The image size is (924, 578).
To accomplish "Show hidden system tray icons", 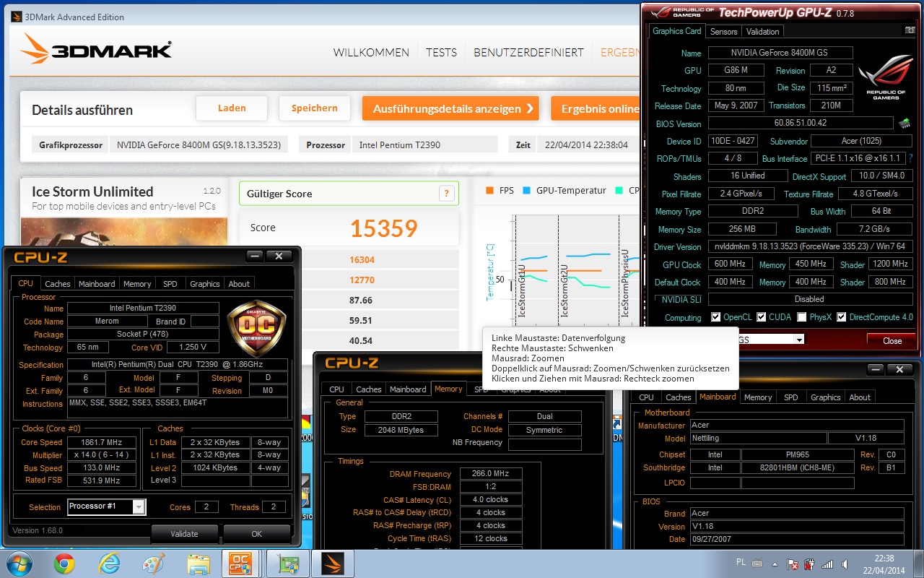I will point(776,564).
